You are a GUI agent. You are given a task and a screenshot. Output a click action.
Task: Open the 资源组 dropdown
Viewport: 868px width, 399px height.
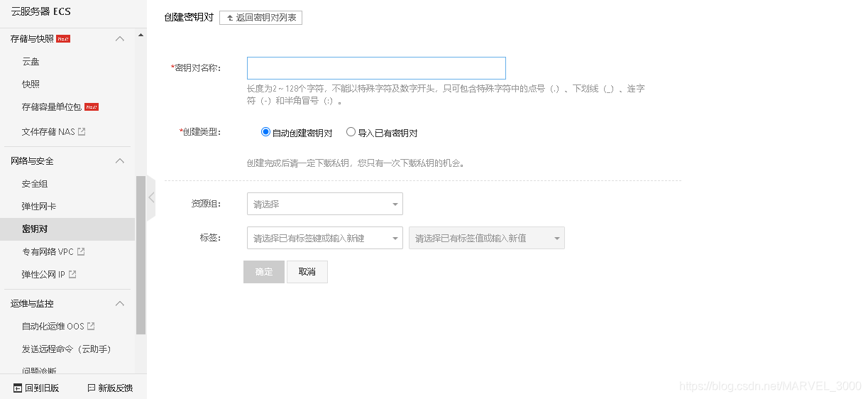coord(325,204)
